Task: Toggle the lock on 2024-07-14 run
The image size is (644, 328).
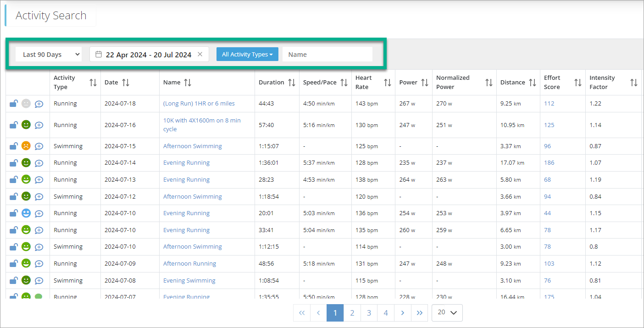Action: 14,162
